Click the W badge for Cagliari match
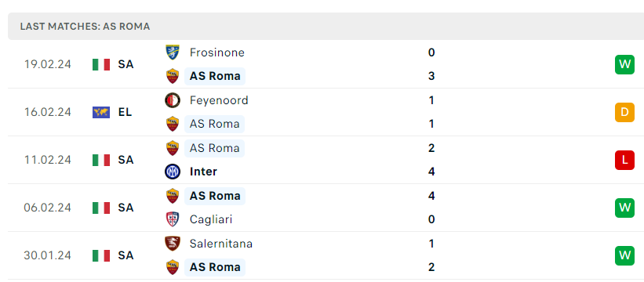644x282 pixels. coord(624,208)
